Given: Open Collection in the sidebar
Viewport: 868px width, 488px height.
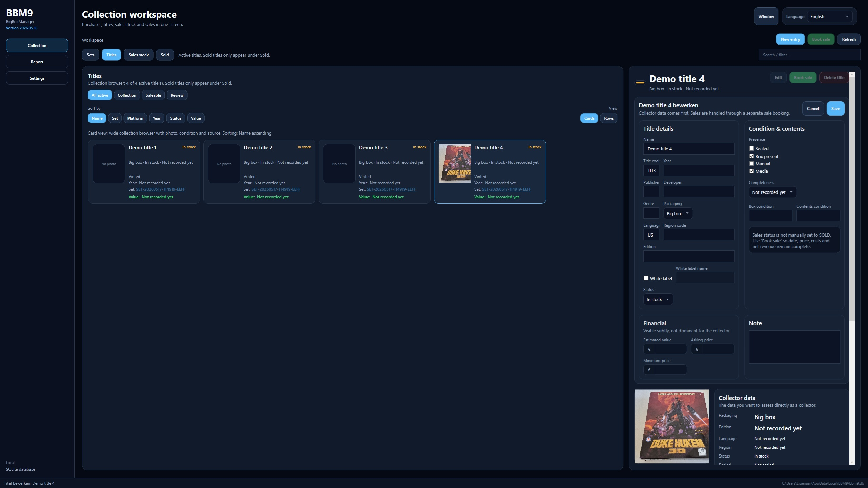Looking at the screenshot, I should tap(37, 46).
